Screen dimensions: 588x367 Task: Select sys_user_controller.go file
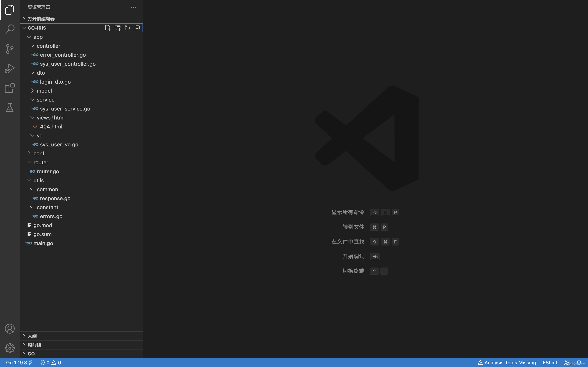coord(68,63)
